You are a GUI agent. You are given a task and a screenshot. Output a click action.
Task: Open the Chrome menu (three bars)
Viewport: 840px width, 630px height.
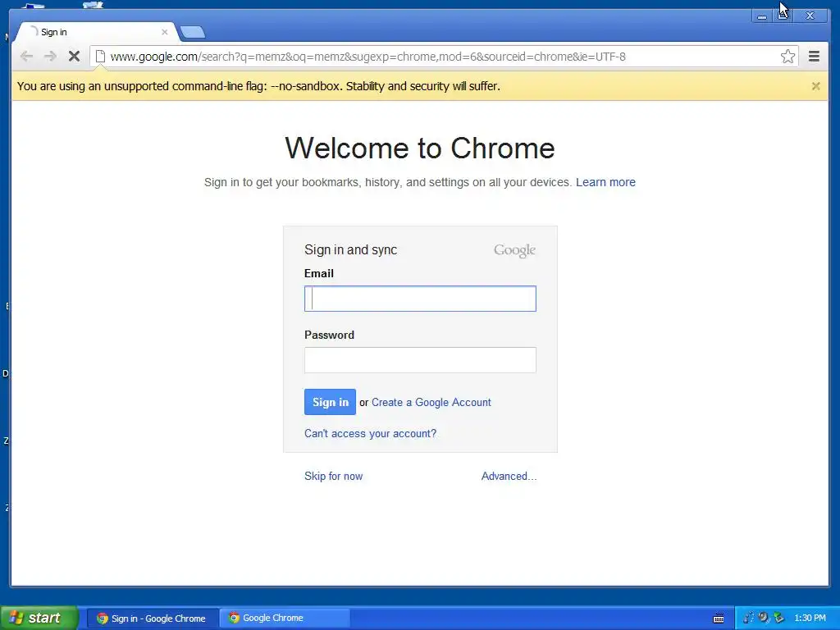(814, 57)
